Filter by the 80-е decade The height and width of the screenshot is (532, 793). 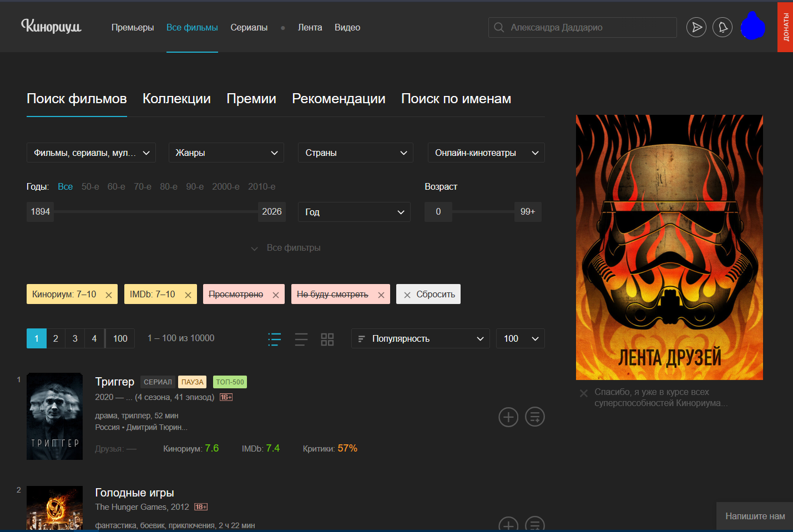pos(169,186)
